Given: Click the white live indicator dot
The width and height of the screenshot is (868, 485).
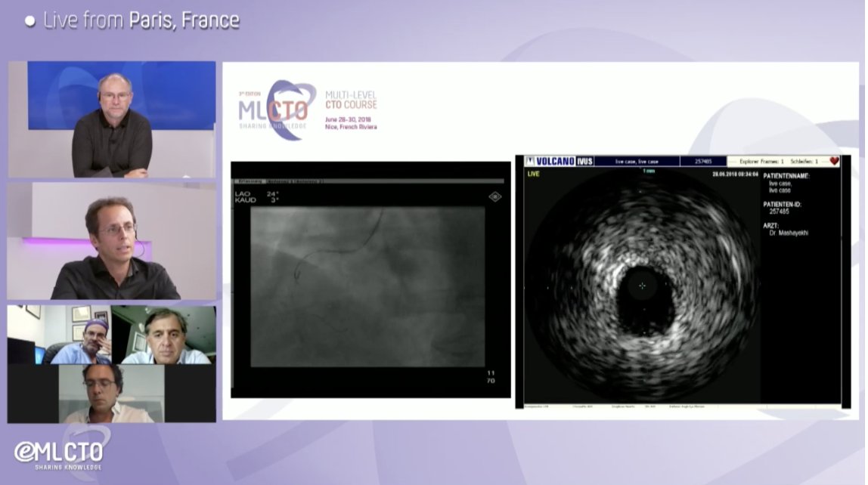Looking at the screenshot, I should [x=30, y=21].
